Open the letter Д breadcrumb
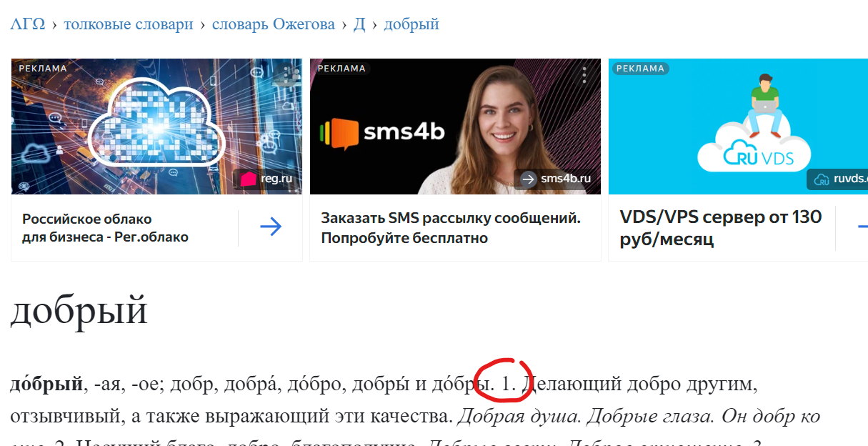This screenshot has width=868, height=446. click(359, 24)
